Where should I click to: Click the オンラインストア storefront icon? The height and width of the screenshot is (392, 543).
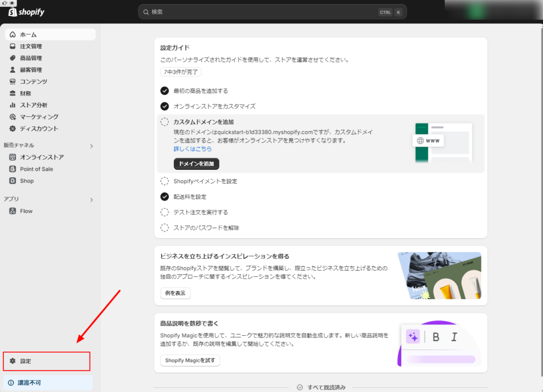(x=13, y=157)
